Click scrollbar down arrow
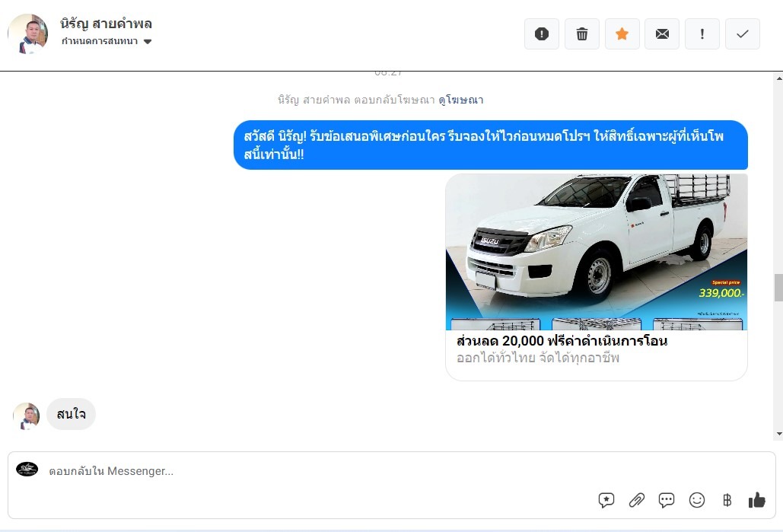Viewport: 783px width, 532px height. click(779, 434)
